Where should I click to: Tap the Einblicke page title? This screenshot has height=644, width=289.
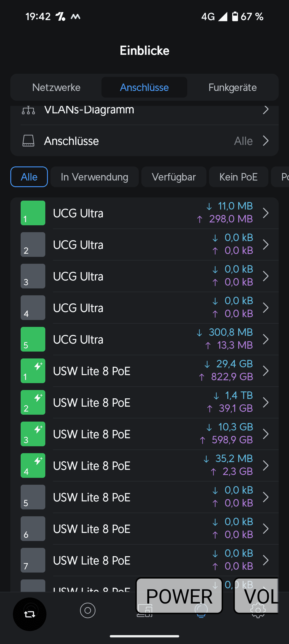point(144,51)
